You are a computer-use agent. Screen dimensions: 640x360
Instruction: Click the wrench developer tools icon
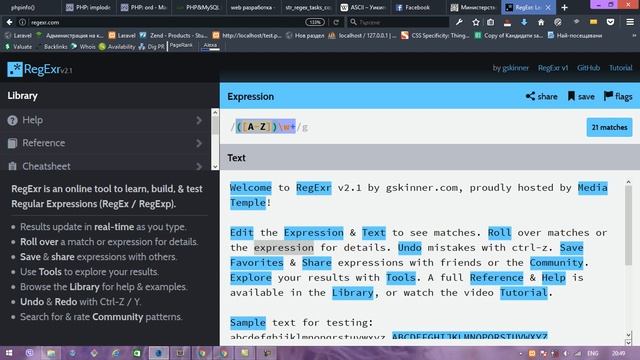pos(459,22)
